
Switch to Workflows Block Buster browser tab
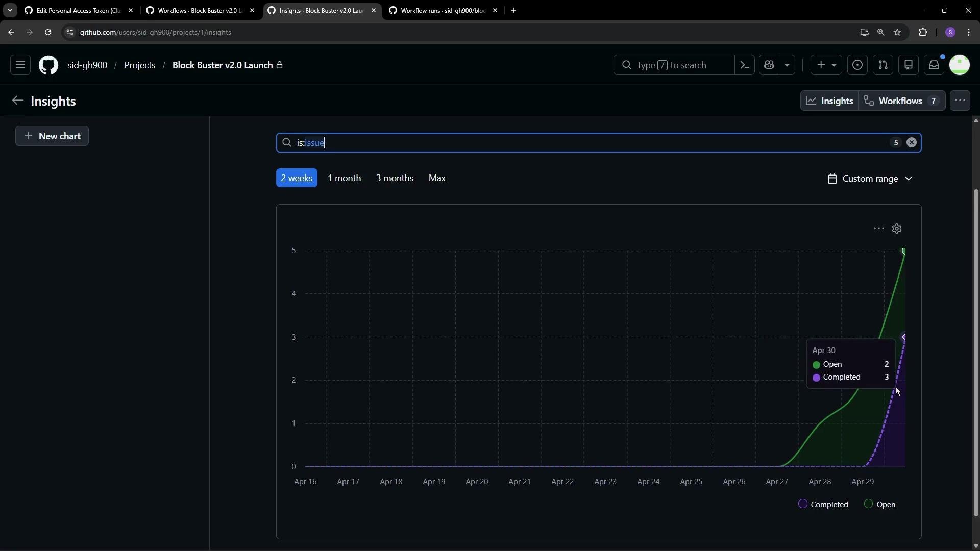pos(200,10)
